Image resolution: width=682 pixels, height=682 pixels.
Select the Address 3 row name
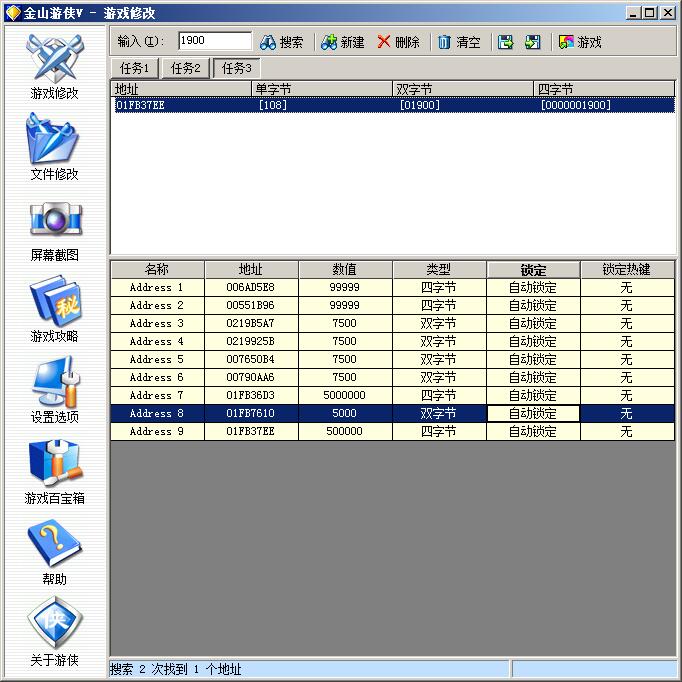157,323
